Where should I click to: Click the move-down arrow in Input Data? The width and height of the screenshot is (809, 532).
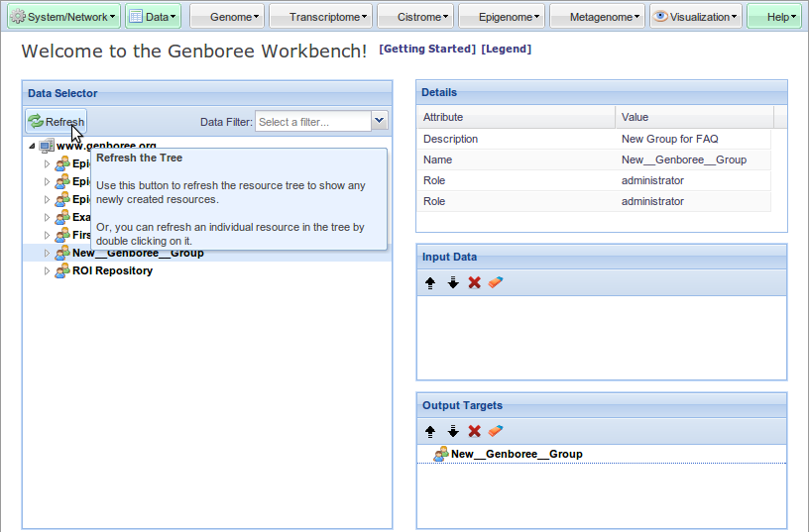pos(453,283)
